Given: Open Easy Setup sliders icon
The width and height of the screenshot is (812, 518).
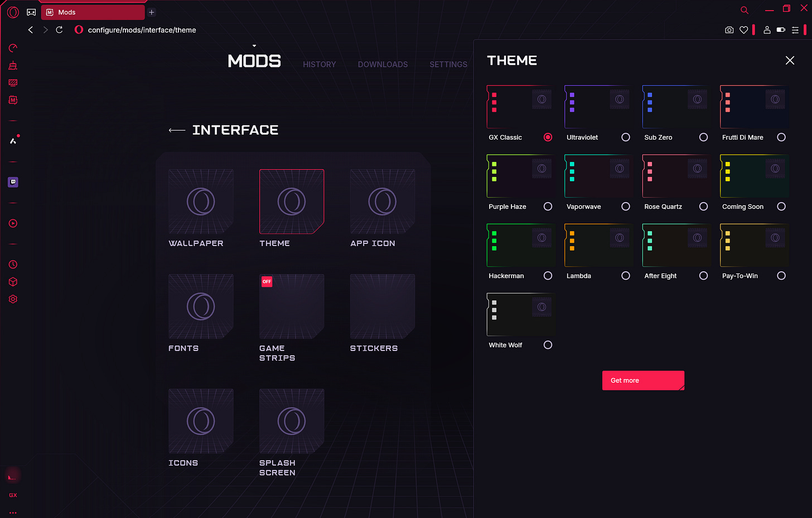Looking at the screenshot, I should [x=795, y=30].
